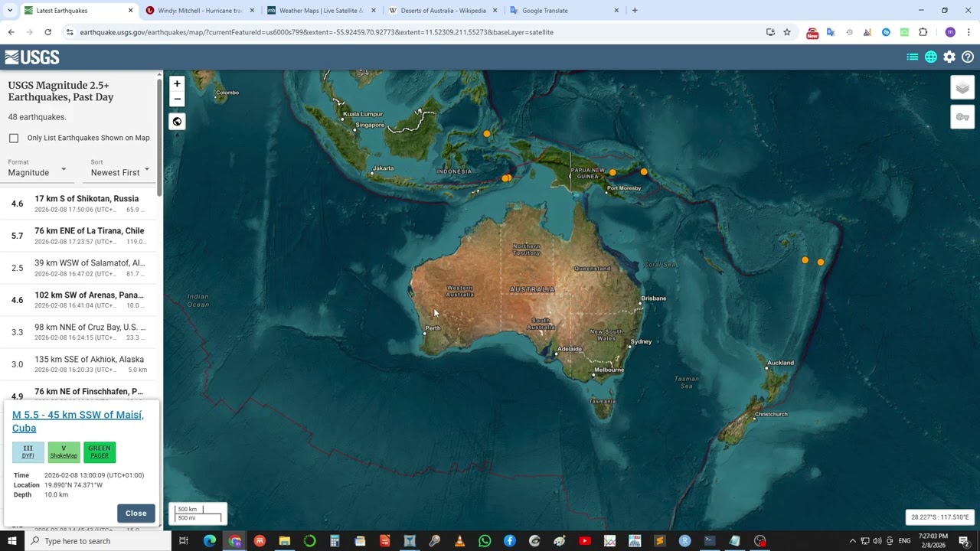The image size is (980, 551).
Task: Show hidden system tray icons
Action: click(852, 541)
